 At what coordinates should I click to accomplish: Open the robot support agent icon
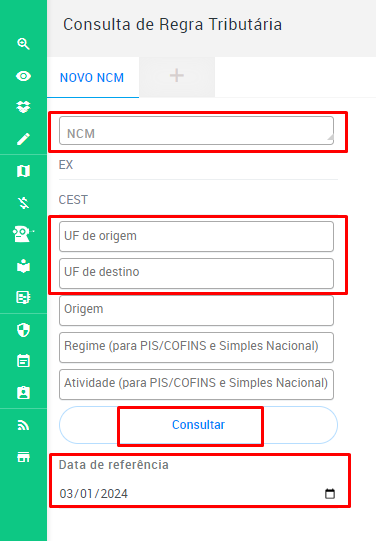click(23, 234)
